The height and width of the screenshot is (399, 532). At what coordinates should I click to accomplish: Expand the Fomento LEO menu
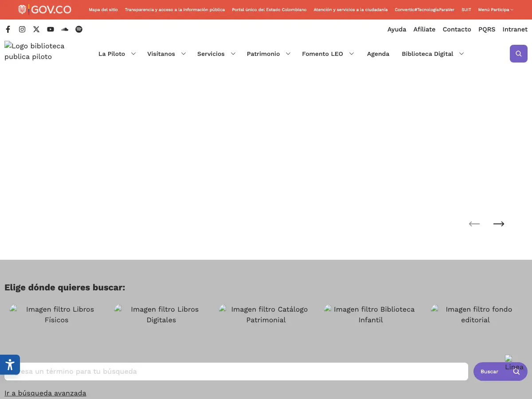[x=328, y=54]
